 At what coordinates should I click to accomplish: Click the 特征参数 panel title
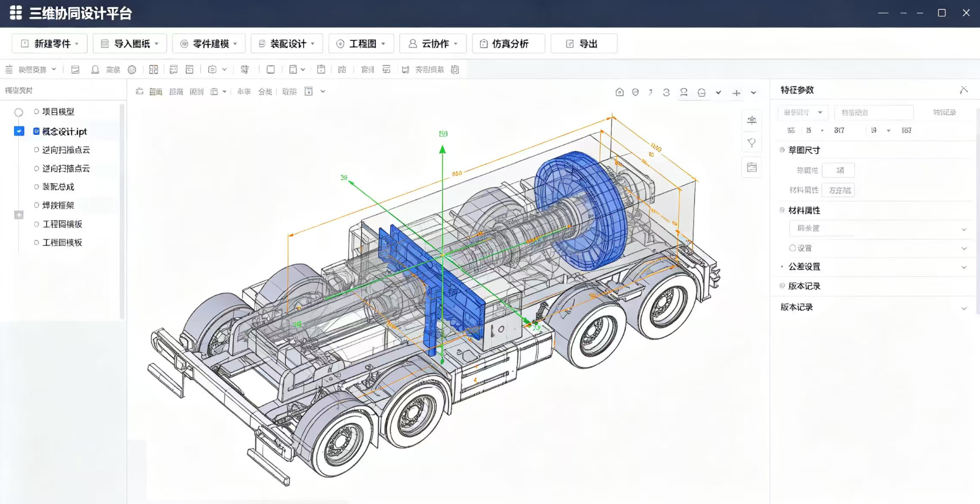tap(797, 90)
